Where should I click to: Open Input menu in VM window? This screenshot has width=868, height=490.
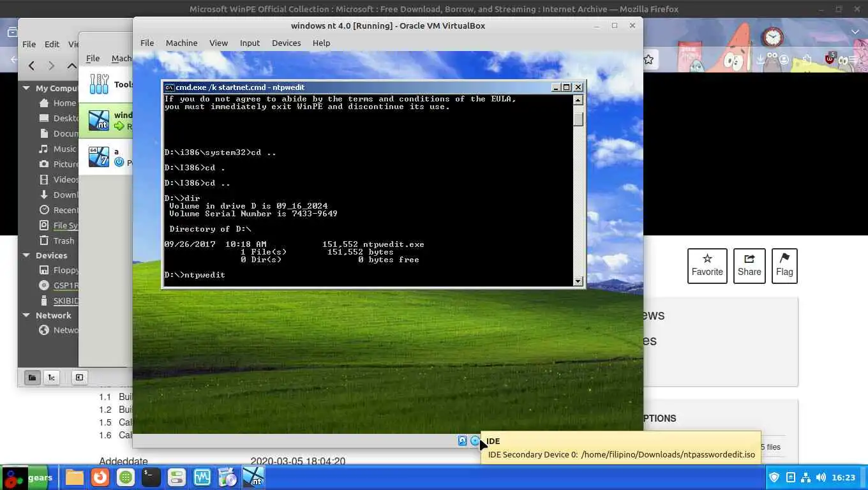[250, 43]
